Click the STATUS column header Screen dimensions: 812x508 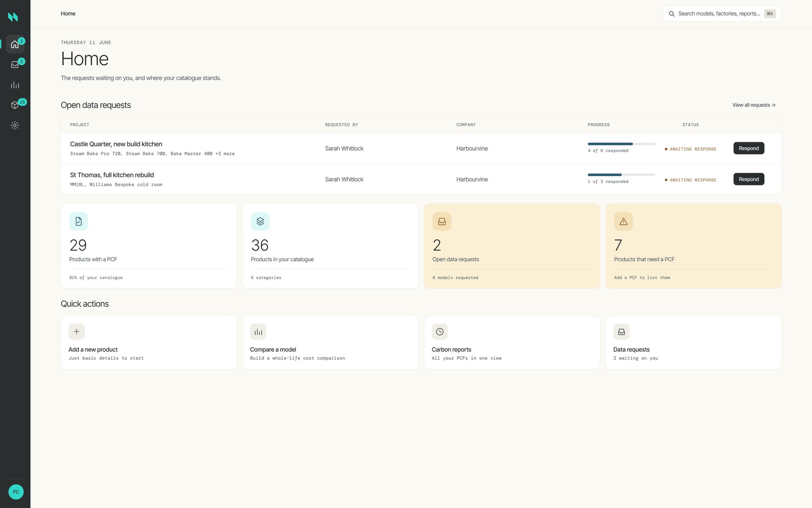tap(690, 125)
